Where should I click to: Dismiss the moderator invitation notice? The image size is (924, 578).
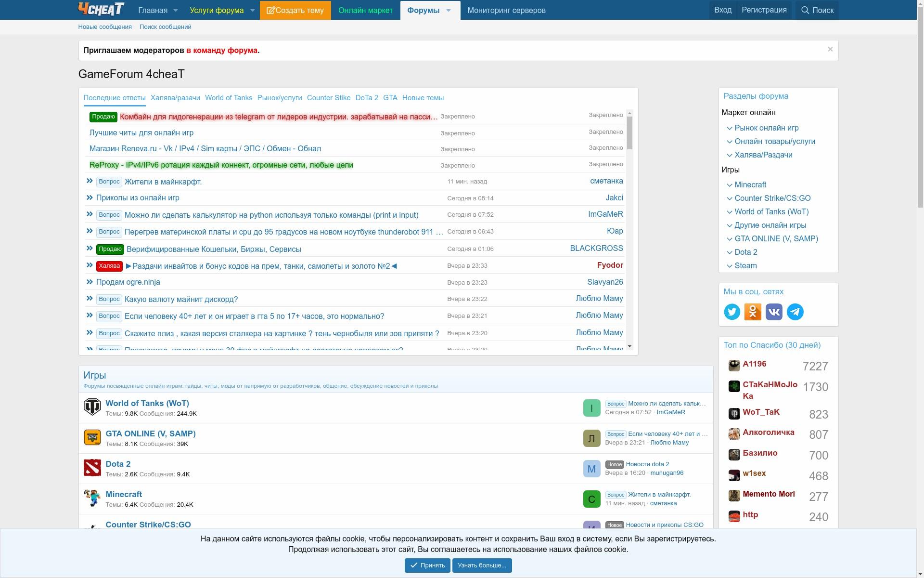(x=830, y=49)
